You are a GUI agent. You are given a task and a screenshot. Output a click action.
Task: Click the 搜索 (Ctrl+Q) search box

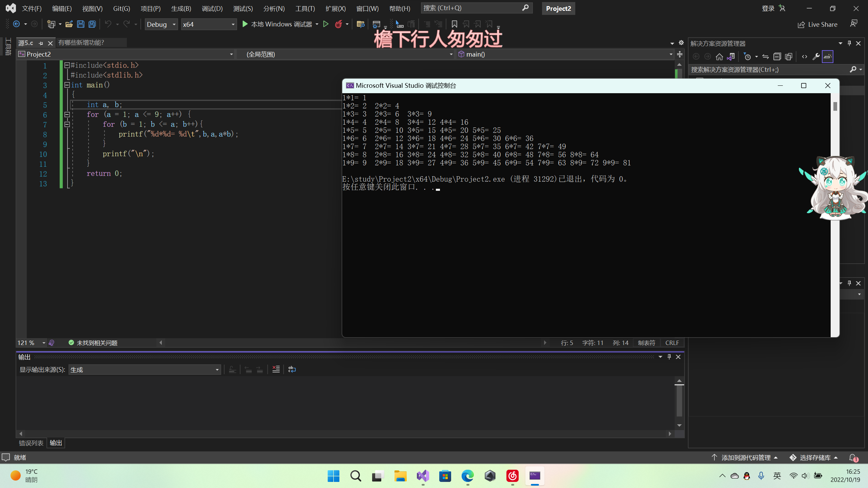click(x=471, y=8)
